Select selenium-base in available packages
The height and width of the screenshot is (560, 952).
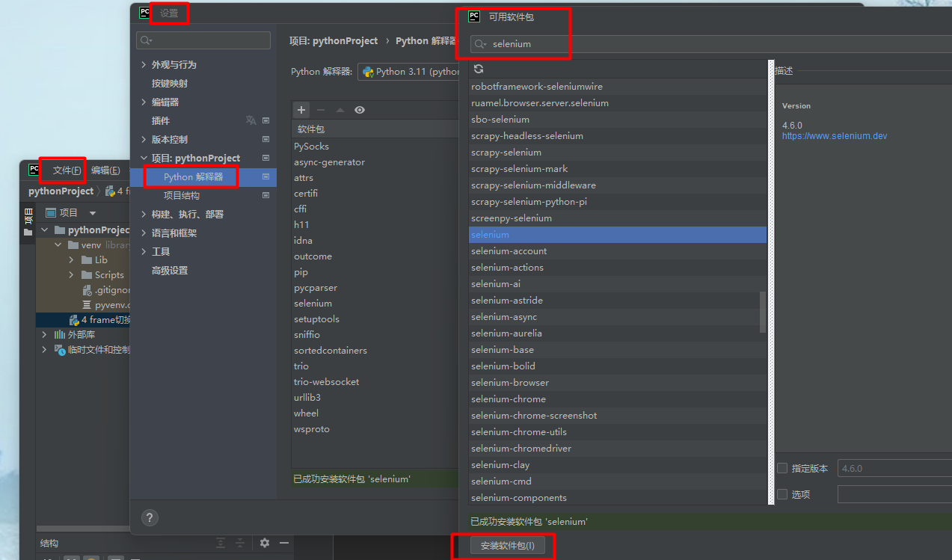(x=618, y=349)
